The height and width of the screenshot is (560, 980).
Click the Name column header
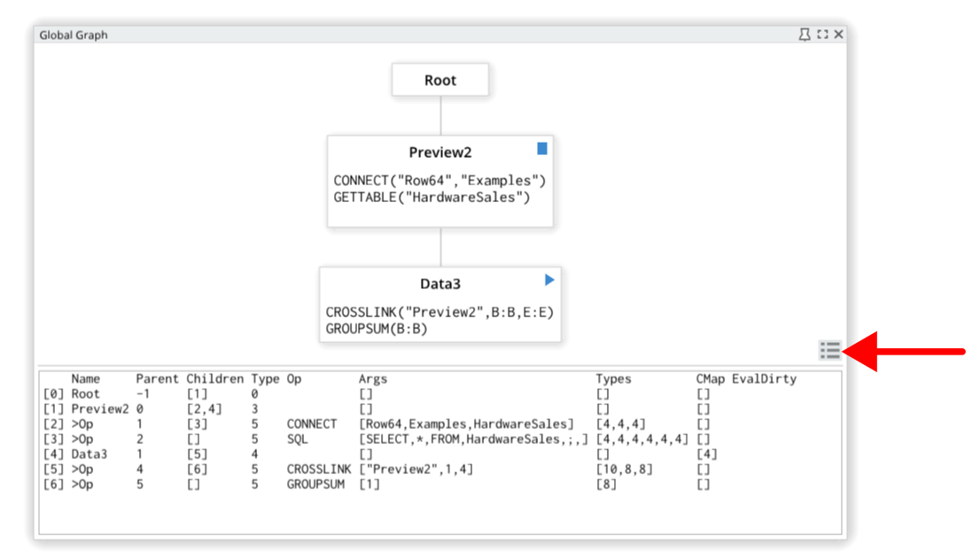point(86,378)
